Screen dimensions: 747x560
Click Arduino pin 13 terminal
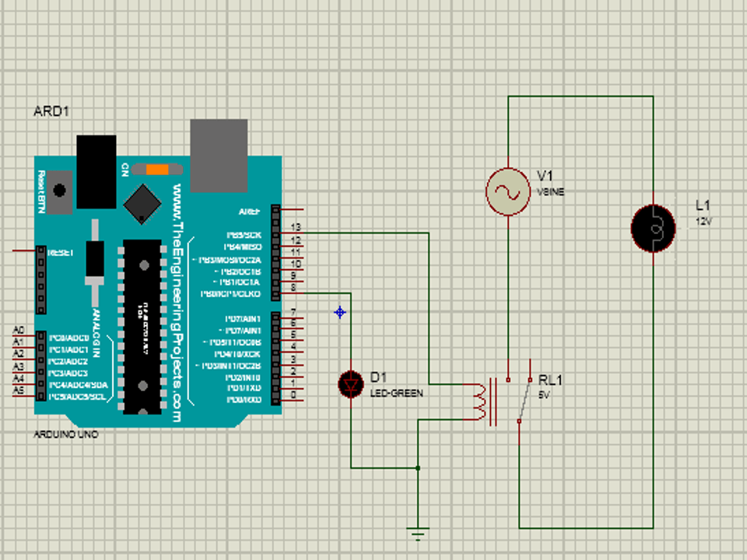click(292, 233)
